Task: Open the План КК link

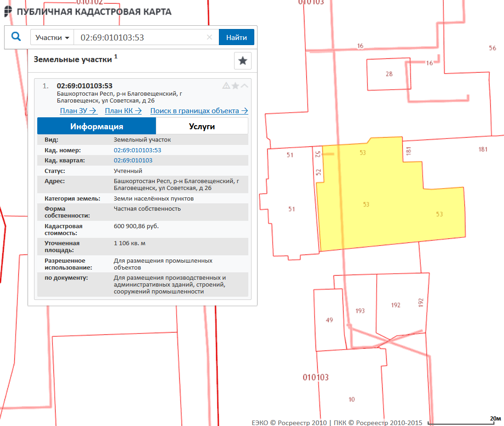Action: pyautogui.click(x=123, y=110)
